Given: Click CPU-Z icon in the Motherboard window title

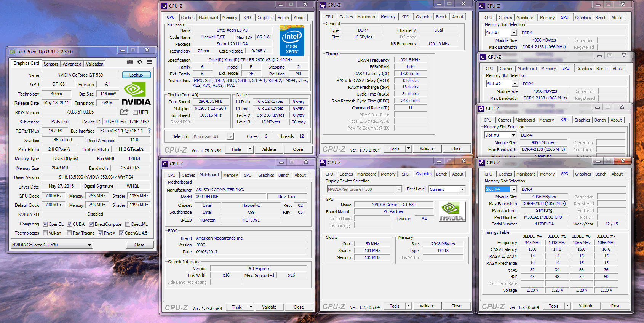Looking at the screenshot, I should coord(165,164).
